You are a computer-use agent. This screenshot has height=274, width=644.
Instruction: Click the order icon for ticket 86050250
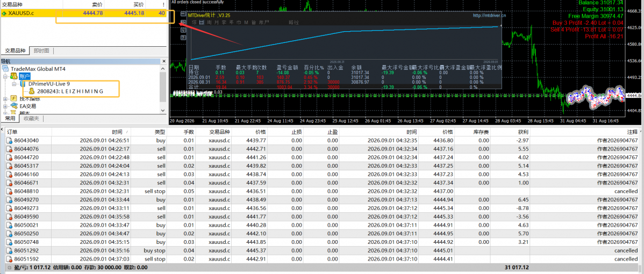(x=9, y=233)
